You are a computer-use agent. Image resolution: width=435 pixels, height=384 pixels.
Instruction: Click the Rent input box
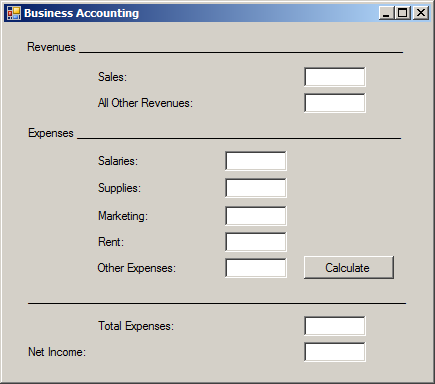click(x=256, y=242)
